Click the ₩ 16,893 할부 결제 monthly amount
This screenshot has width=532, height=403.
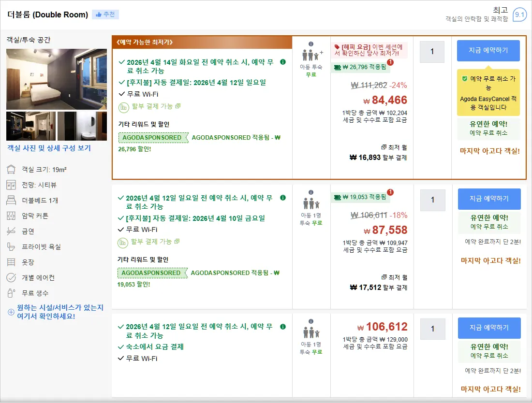(378, 158)
